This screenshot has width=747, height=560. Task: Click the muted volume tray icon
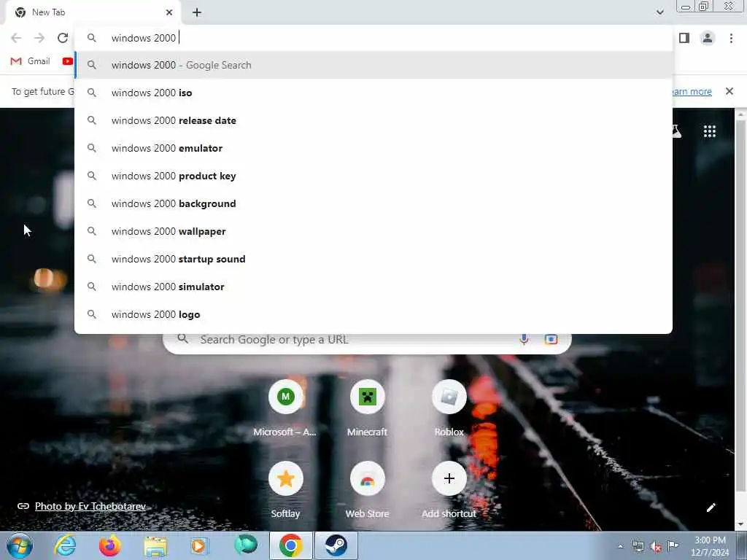click(x=656, y=546)
